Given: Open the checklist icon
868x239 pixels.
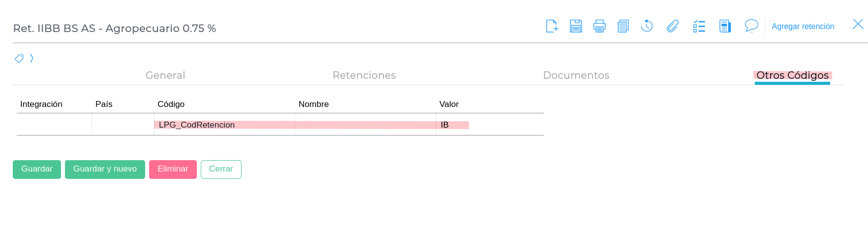Looking at the screenshot, I should [x=699, y=26].
